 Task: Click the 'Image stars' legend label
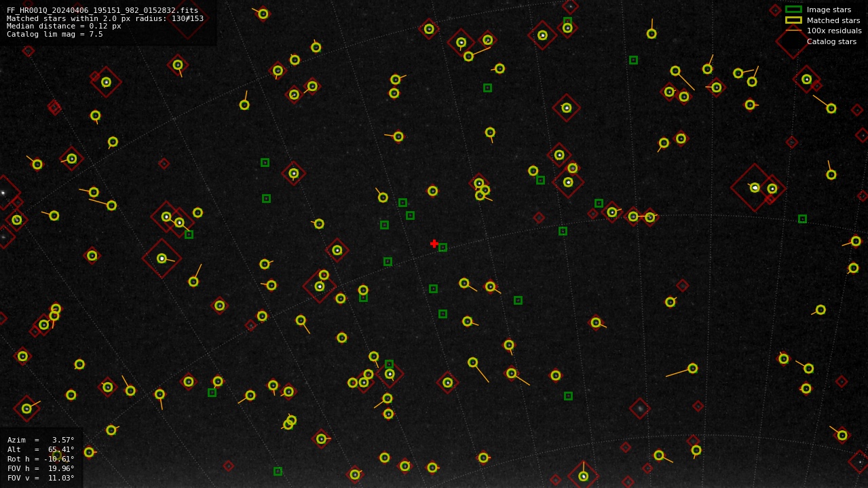829,10
